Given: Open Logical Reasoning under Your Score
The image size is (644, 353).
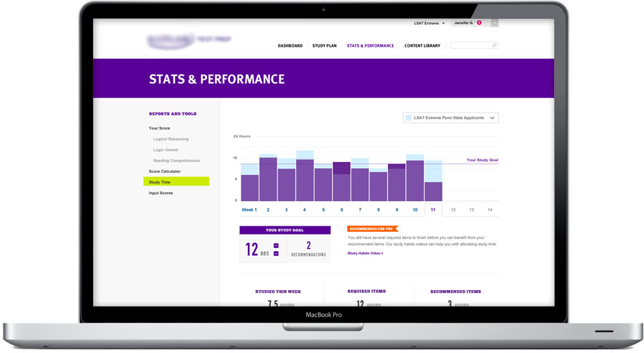Looking at the screenshot, I should [171, 139].
